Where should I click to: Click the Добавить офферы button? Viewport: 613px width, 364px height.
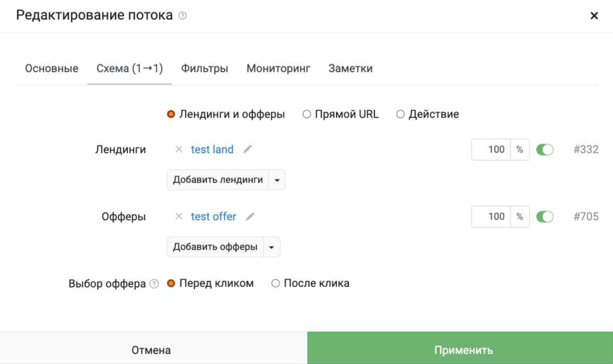click(x=215, y=247)
